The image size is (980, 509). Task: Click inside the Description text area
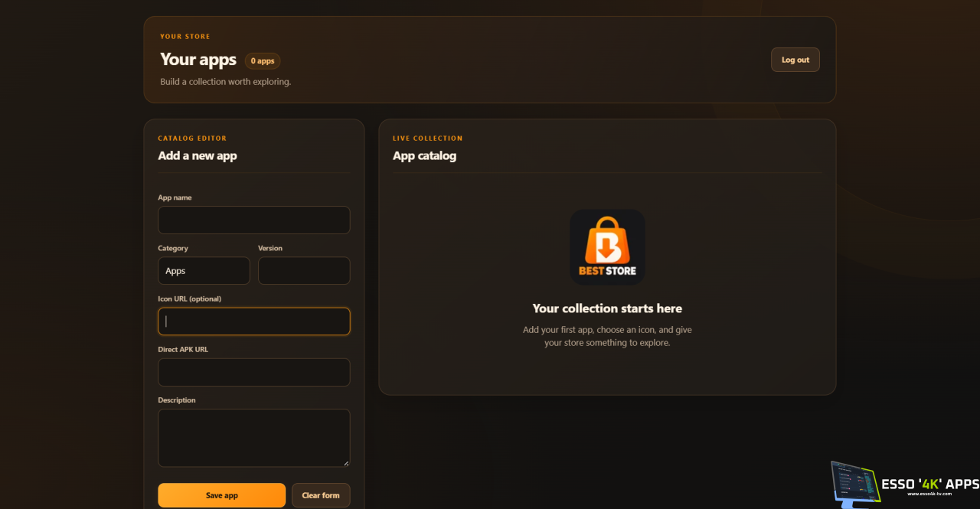pyautogui.click(x=254, y=438)
